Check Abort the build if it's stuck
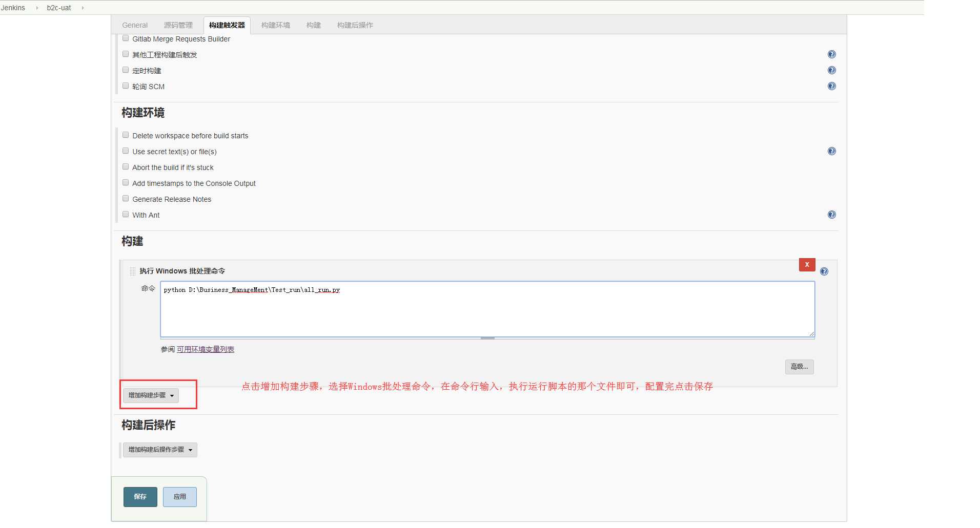The height and width of the screenshot is (528, 980). click(x=126, y=167)
